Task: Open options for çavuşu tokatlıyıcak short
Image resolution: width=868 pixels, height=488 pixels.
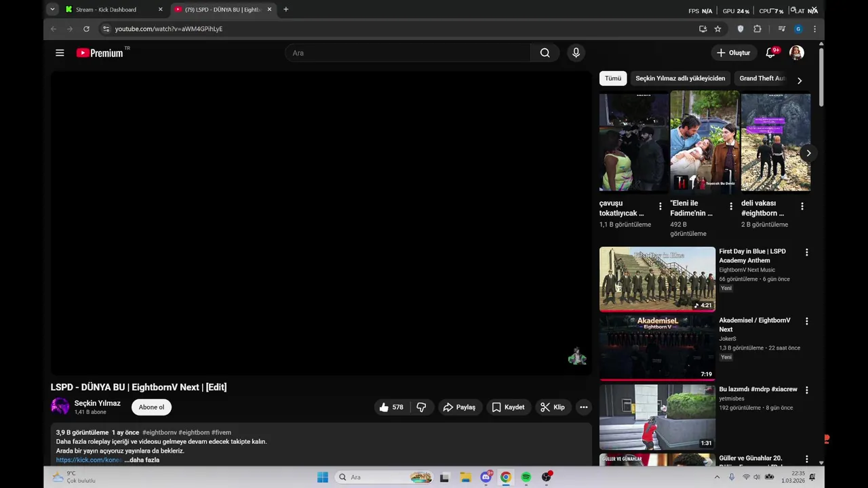Action: pos(660,206)
